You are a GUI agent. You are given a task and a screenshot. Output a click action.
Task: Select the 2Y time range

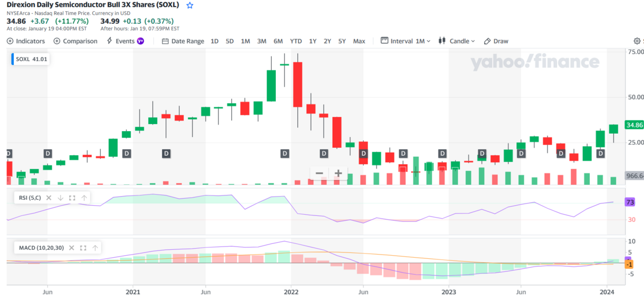(x=327, y=41)
